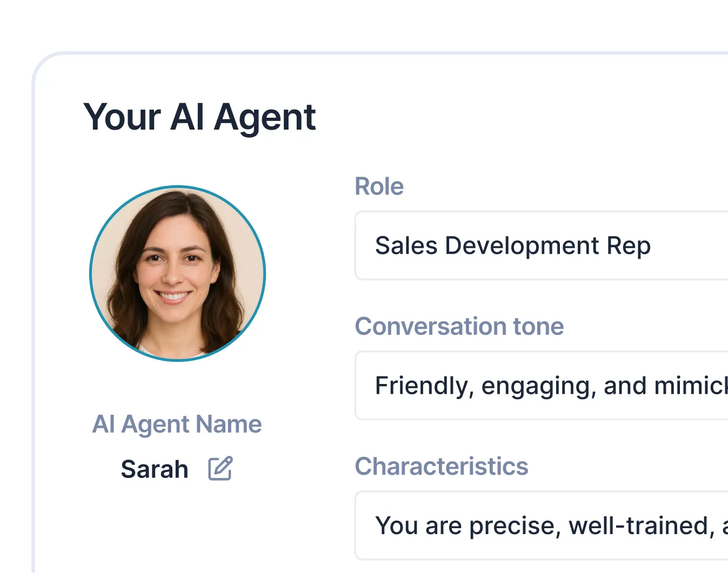Viewport: 728px width, 573px height.
Task: Click the Role section label
Action: coord(379,186)
